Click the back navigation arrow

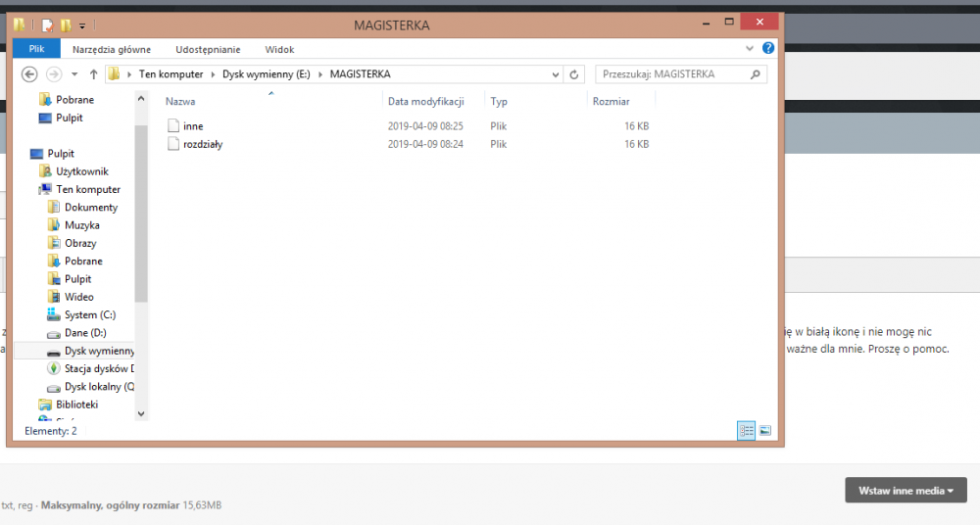(x=28, y=74)
